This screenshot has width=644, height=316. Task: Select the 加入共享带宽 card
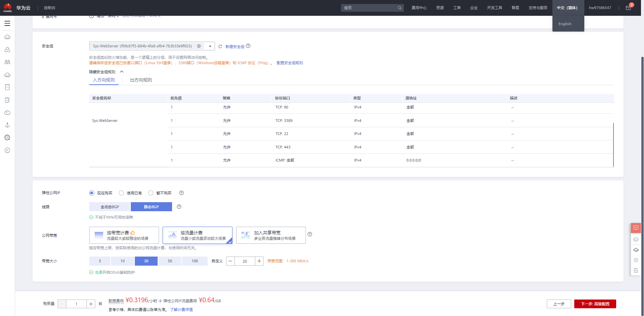tap(271, 235)
